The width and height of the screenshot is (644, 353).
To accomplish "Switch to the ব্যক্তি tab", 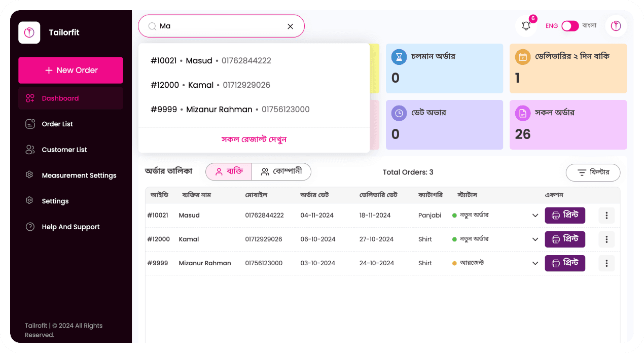I will click(229, 172).
